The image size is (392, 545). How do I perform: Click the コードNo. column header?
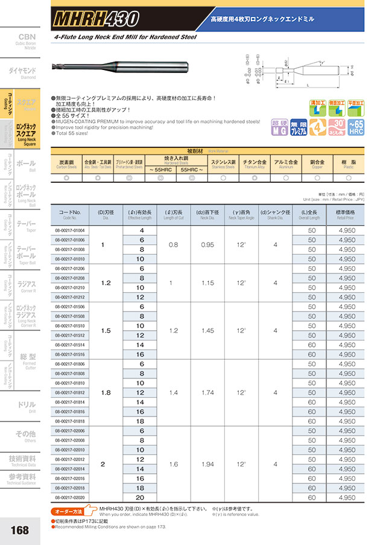[x=70, y=214]
